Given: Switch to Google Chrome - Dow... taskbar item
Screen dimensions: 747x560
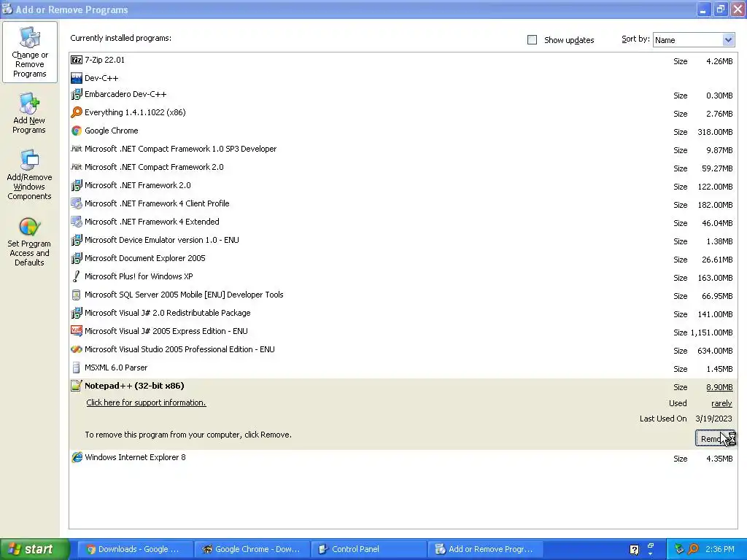Looking at the screenshot, I should [252, 549].
